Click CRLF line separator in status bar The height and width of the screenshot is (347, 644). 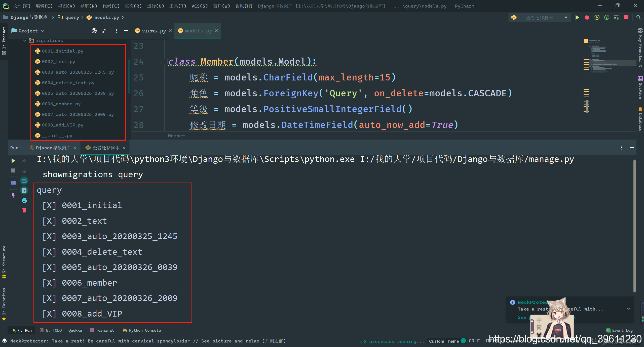click(474, 341)
